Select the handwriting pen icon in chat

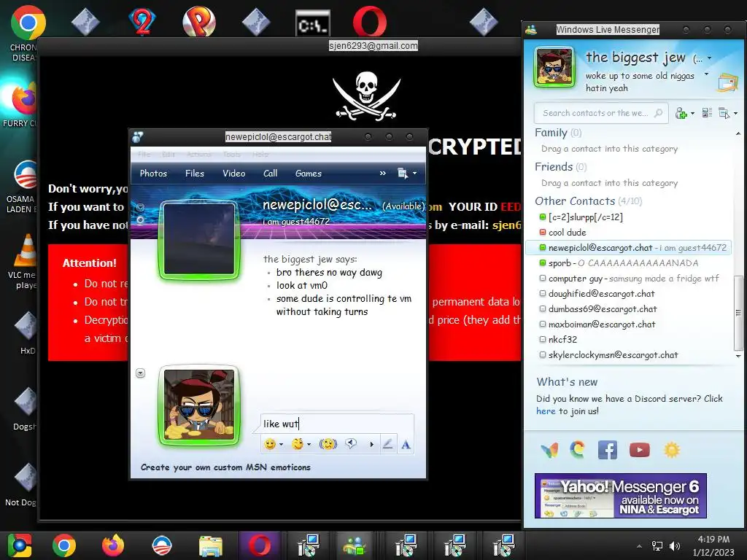tap(388, 444)
